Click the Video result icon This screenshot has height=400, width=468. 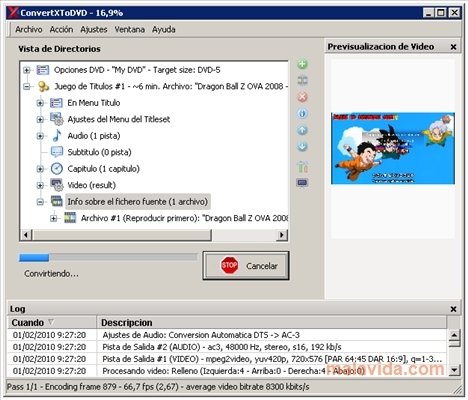coord(57,185)
